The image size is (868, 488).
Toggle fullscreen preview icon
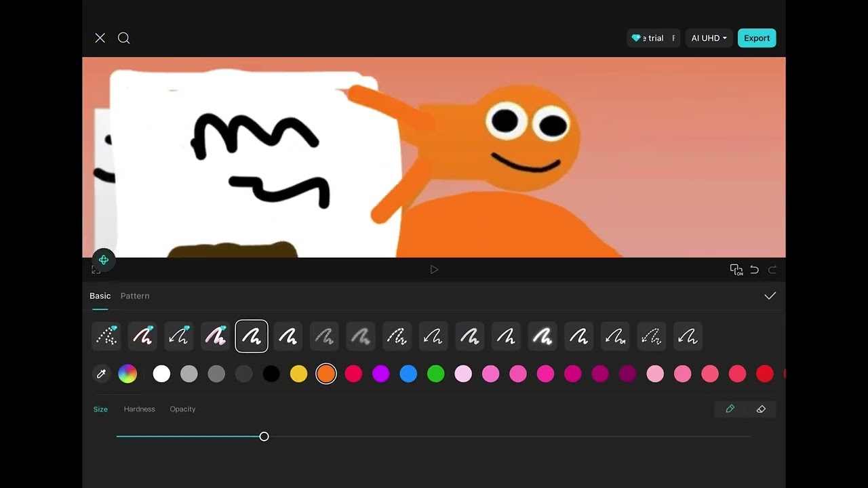click(96, 270)
